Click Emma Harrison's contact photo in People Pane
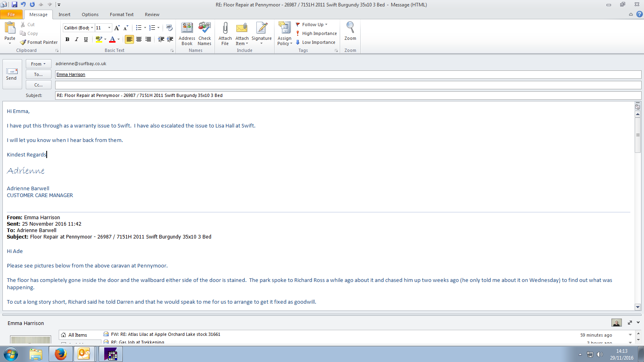 point(616,323)
